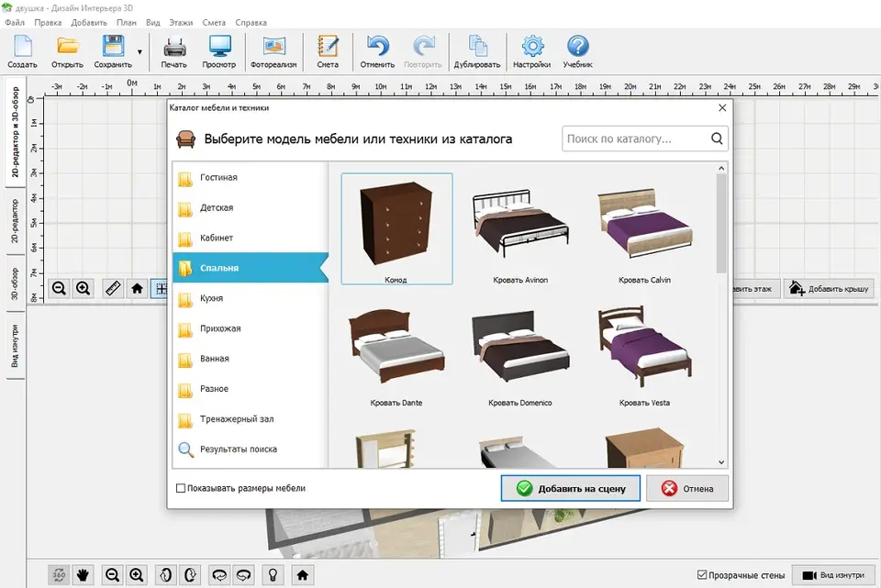Screen dimensions: 881x588
Task: Switch to Вид изнутри side tab
Action: (16, 346)
